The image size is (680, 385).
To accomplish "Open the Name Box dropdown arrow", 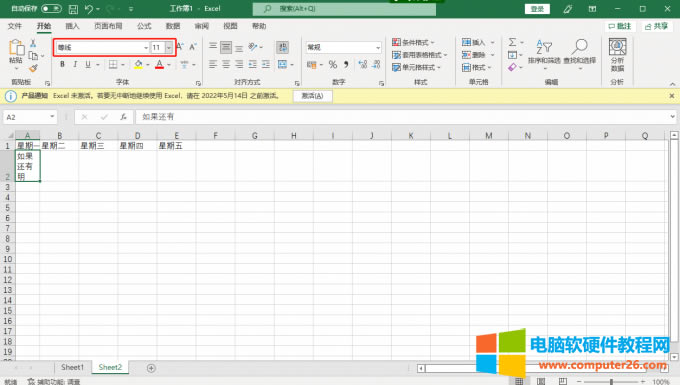I will point(52,117).
